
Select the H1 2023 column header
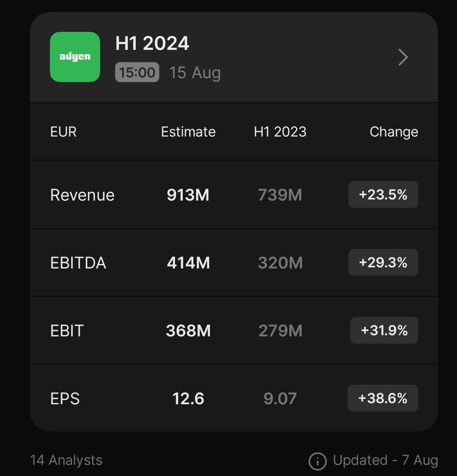[x=280, y=132]
